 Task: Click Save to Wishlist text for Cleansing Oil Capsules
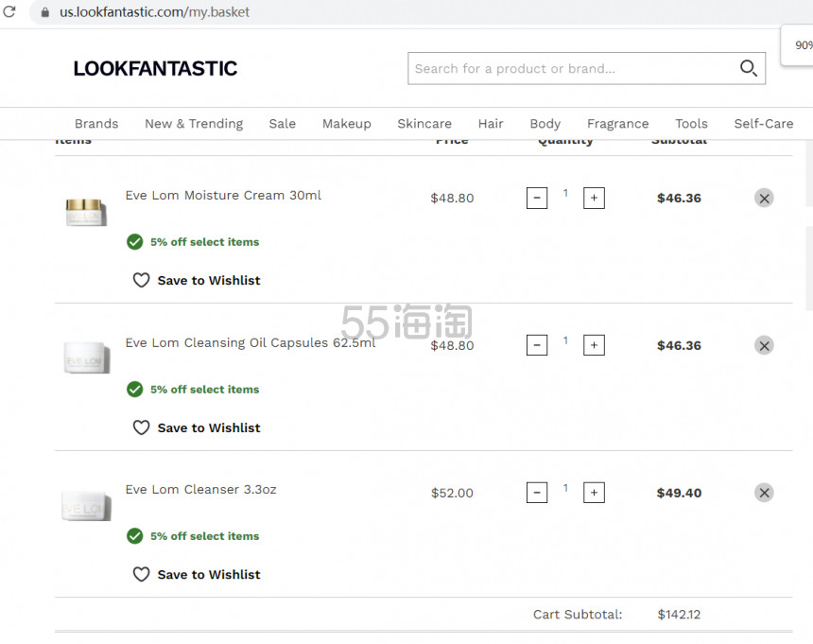pos(209,427)
